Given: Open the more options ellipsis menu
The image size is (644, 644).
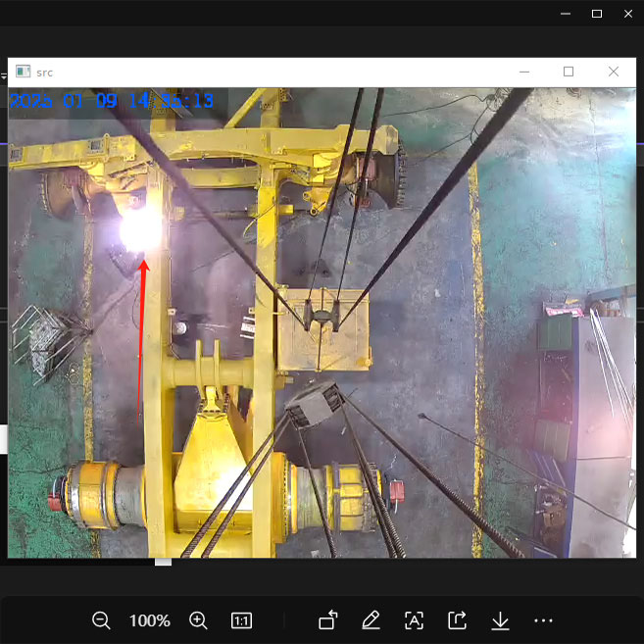Looking at the screenshot, I should pos(544,620).
